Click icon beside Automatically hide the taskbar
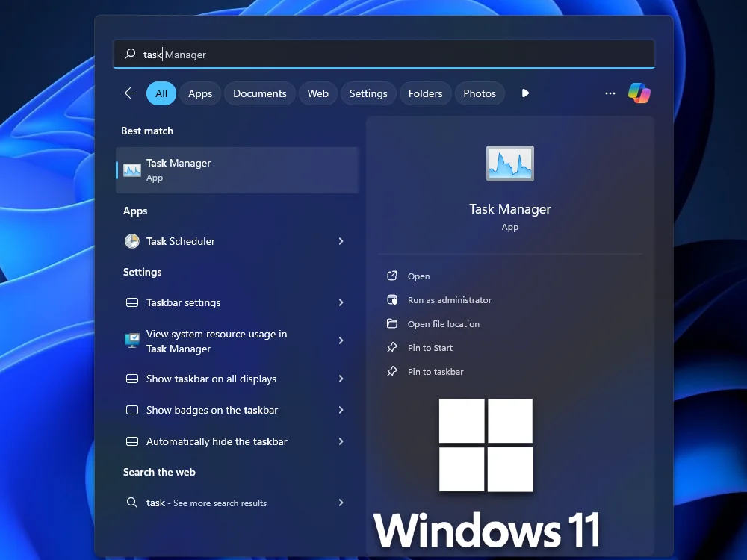 coord(132,441)
